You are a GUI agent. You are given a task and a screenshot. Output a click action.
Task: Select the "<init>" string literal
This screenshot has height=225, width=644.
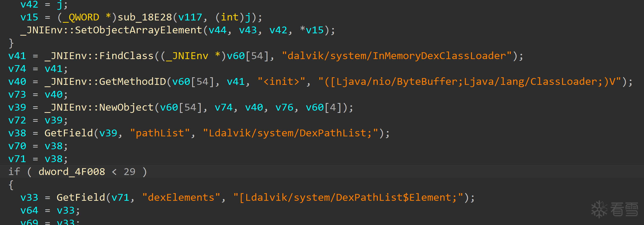pyautogui.click(x=281, y=82)
